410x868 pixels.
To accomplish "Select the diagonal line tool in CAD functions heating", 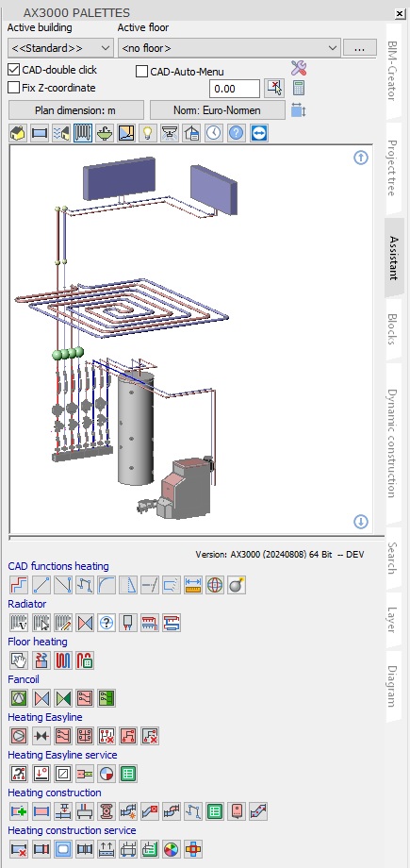I will click(41, 585).
